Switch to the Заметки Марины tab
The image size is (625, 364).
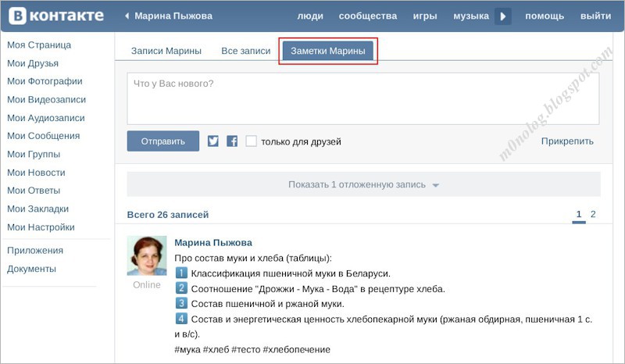pyautogui.click(x=327, y=51)
